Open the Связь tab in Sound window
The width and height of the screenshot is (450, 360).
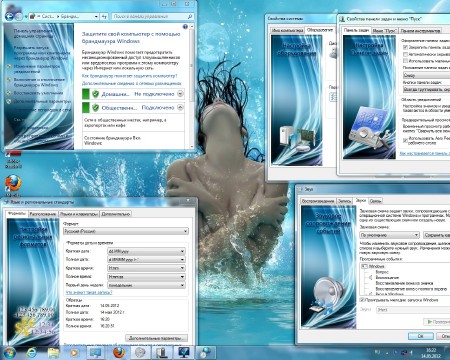pyautogui.click(x=376, y=201)
